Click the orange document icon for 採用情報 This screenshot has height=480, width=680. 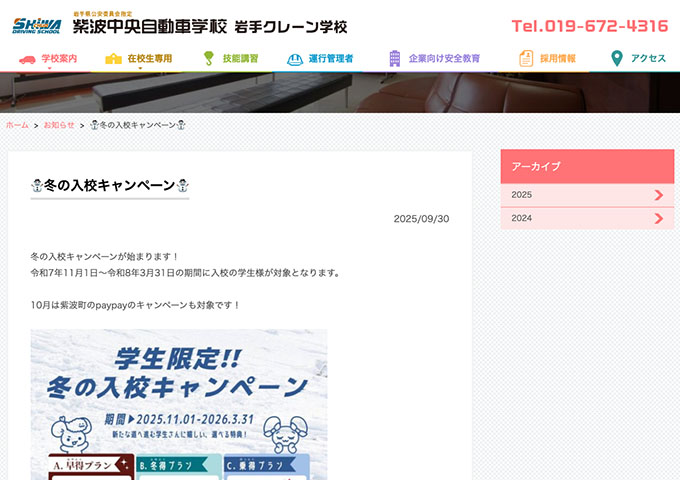(x=526, y=59)
